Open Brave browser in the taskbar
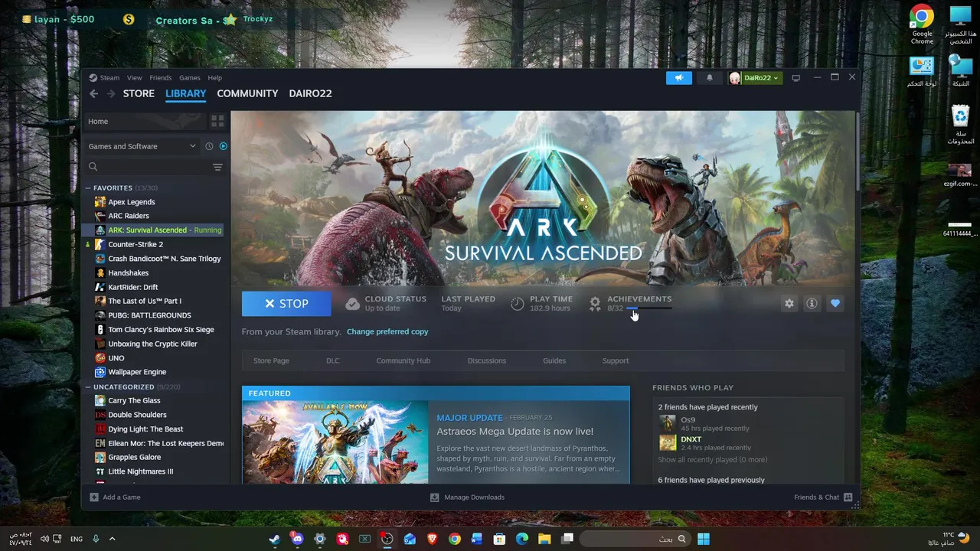Image resolution: width=980 pixels, height=551 pixels. tap(432, 539)
